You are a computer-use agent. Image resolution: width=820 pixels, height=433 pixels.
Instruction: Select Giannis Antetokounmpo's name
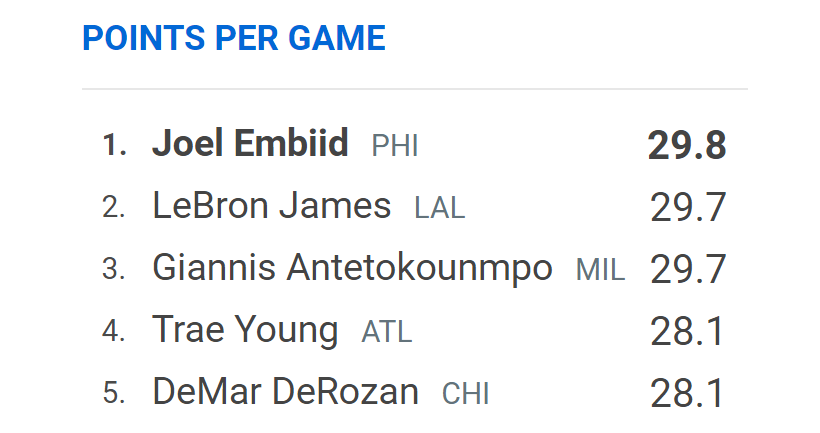(352, 268)
